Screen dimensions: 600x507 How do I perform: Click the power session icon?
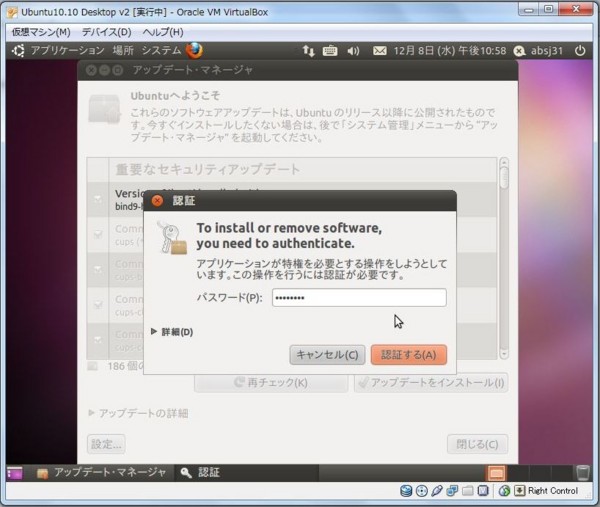point(580,51)
